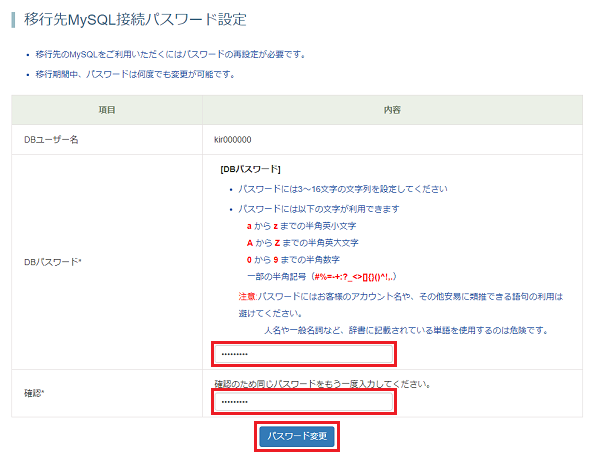Viewport: 600px width, 456px height.
Task: Click the 移行先MySQL接続パスワード設定 heading
Action: point(135,20)
